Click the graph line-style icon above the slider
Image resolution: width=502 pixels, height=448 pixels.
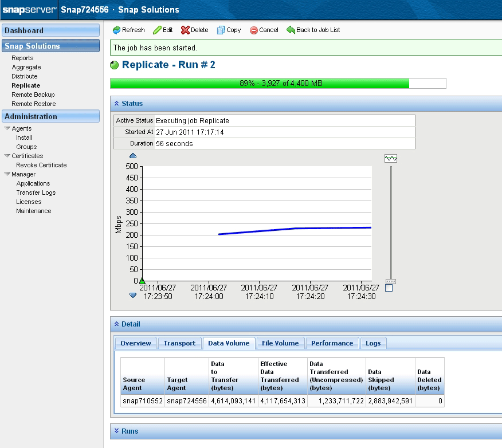(391, 158)
